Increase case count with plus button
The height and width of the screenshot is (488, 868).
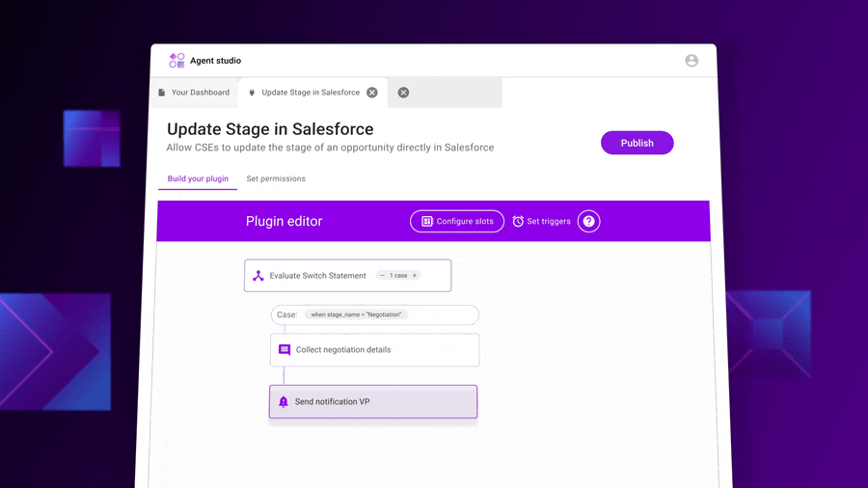tap(415, 276)
